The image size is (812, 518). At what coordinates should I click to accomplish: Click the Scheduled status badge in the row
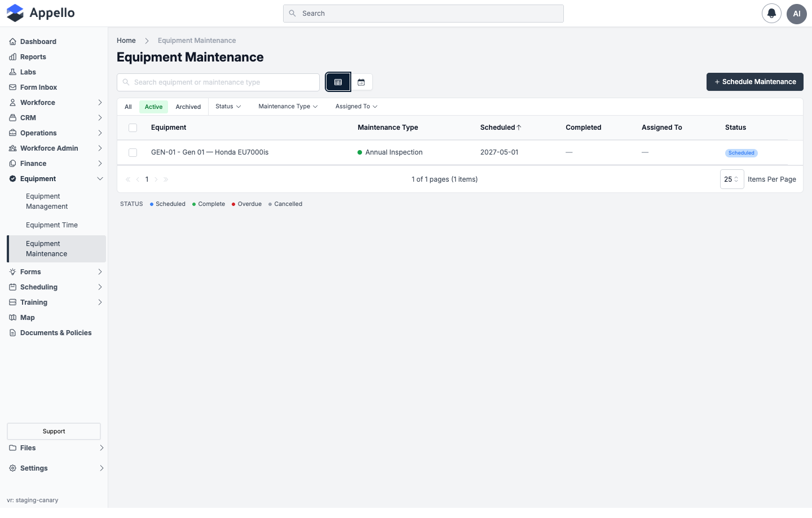click(742, 153)
